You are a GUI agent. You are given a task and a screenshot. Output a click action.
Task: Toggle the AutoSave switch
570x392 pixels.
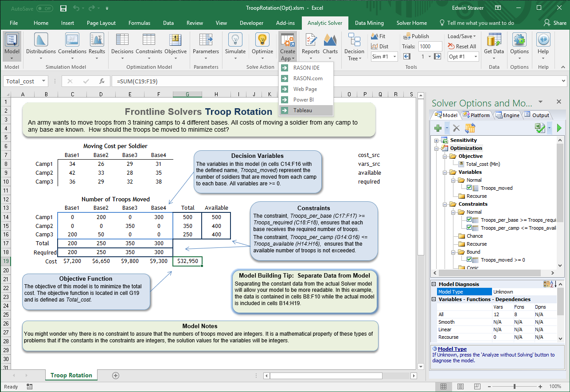point(44,8)
